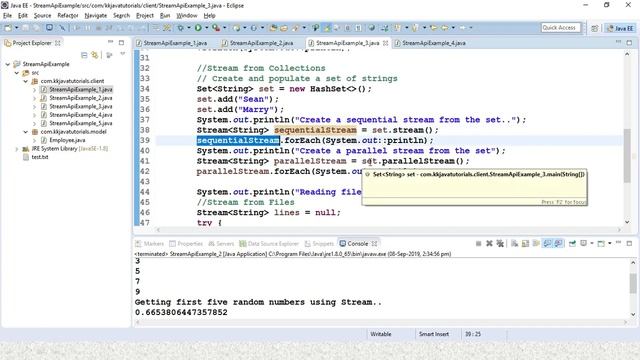
Task: Toggle Show Console When Standard Out Changes
Action: (x=547, y=244)
